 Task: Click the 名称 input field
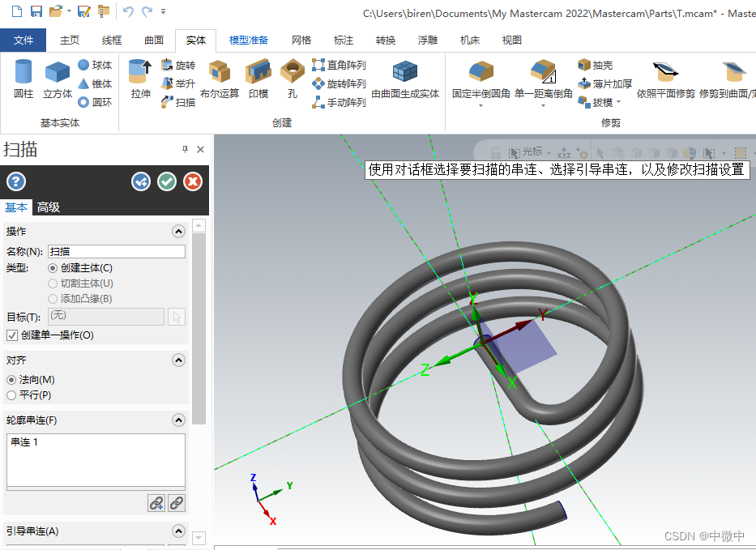click(117, 251)
